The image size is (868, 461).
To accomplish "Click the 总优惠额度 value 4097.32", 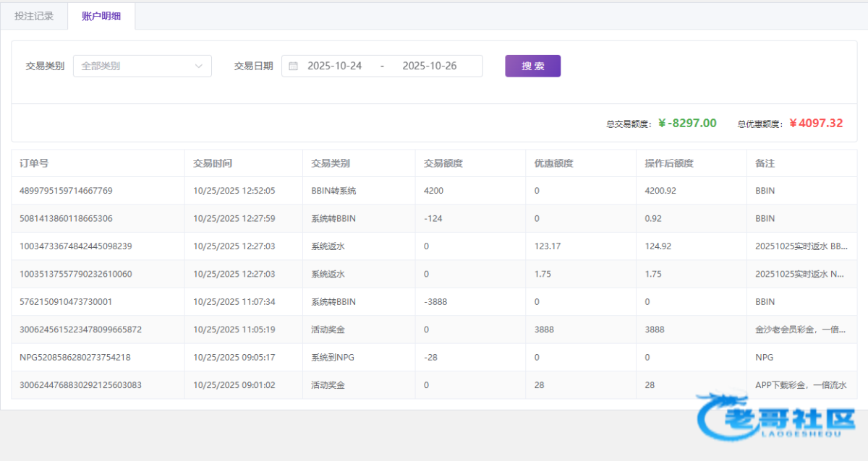I will click(x=815, y=124).
